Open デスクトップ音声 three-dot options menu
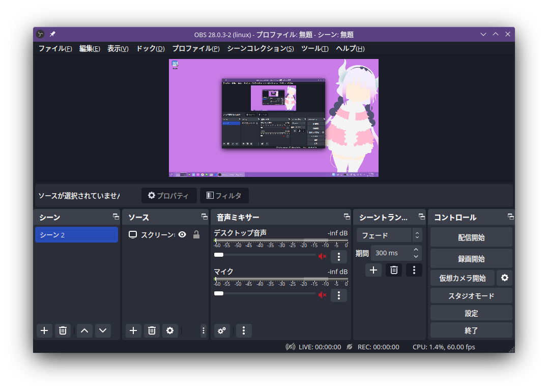This screenshot has height=392, width=548. pyautogui.click(x=339, y=257)
